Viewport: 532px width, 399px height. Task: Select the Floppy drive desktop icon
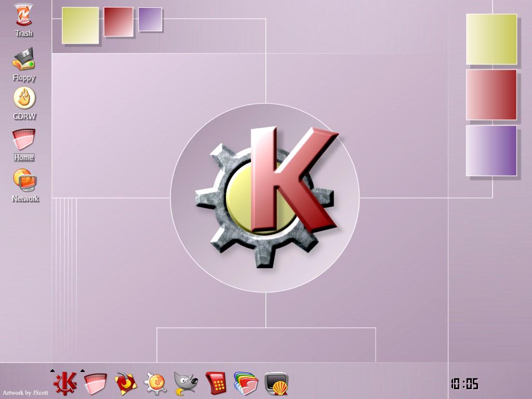pyautogui.click(x=24, y=59)
